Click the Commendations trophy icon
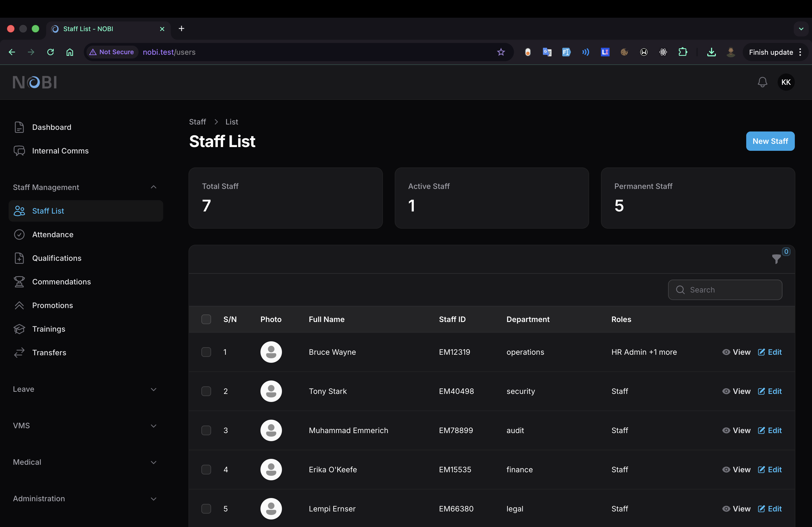Image resolution: width=812 pixels, height=527 pixels. (19, 281)
